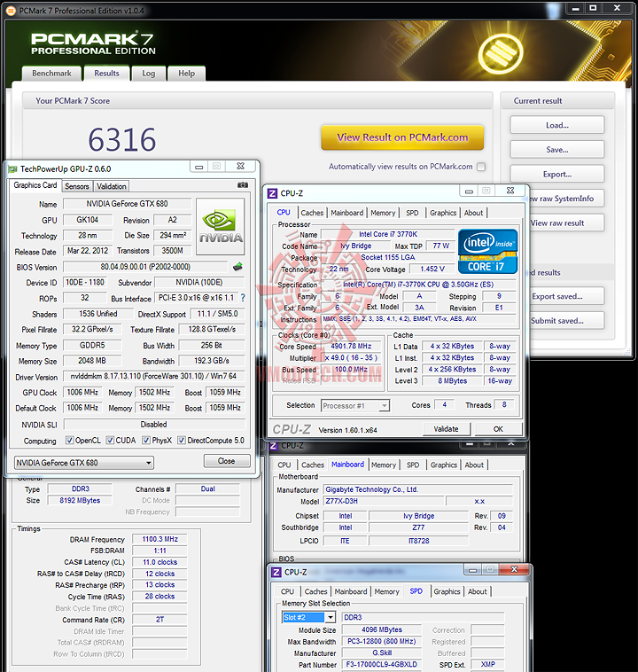Toggle the DirectCompute 5.0 checkbox
The image size is (638, 672).
(x=182, y=440)
